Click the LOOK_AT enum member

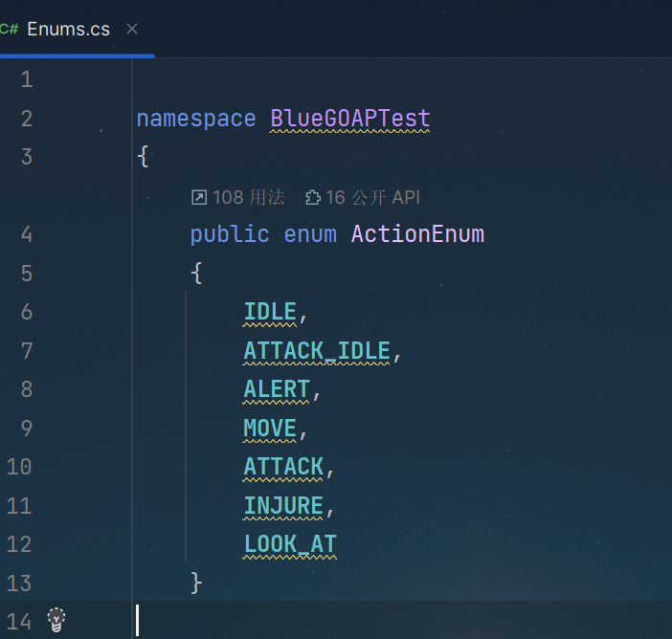290,544
